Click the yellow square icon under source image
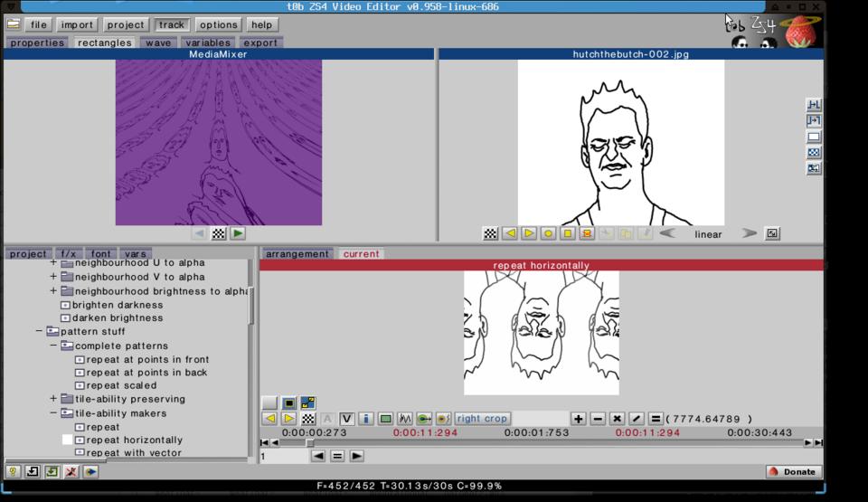 [567, 233]
